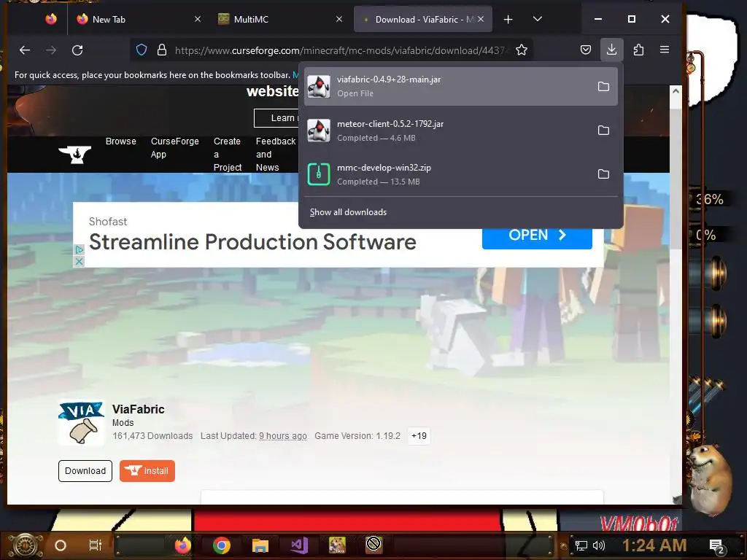Click the AdChoices triangle icon
Image resolution: width=747 pixels, height=560 pixels.
tap(79, 250)
